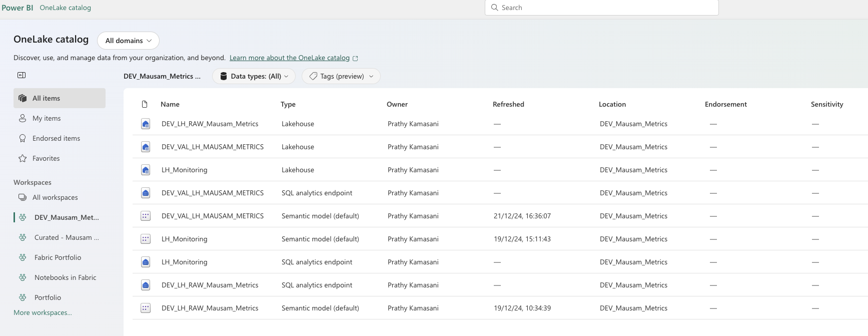Click the More workspaces... link

43,312
